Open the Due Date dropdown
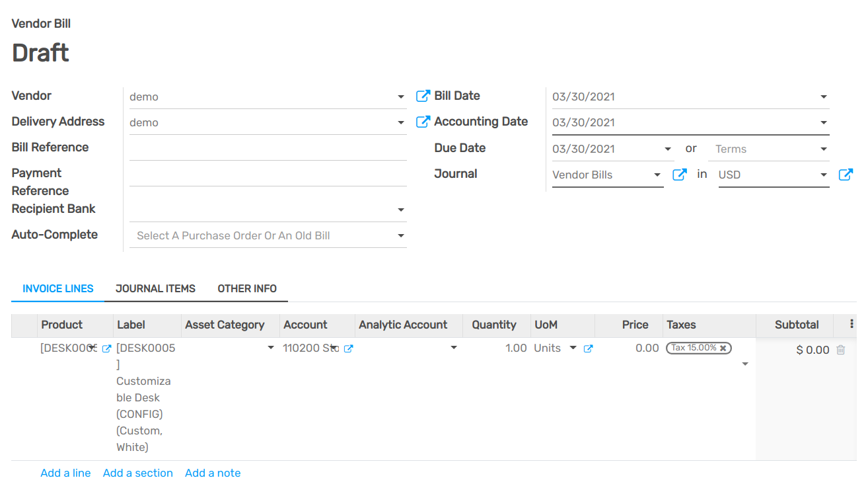Image resolution: width=868 pixels, height=486 pixels. coord(668,149)
